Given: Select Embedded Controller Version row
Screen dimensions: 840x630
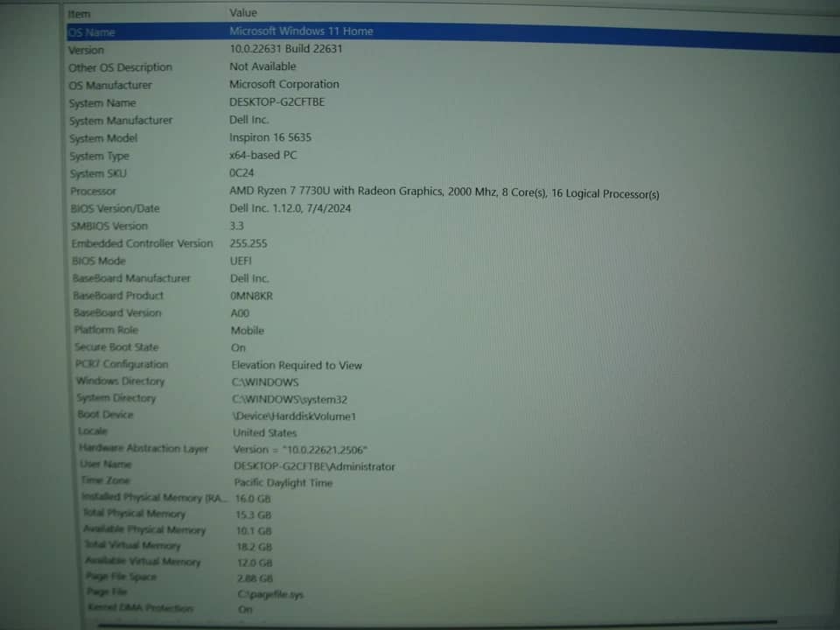Looking at the screenshot, I should [x=142, y=243].
